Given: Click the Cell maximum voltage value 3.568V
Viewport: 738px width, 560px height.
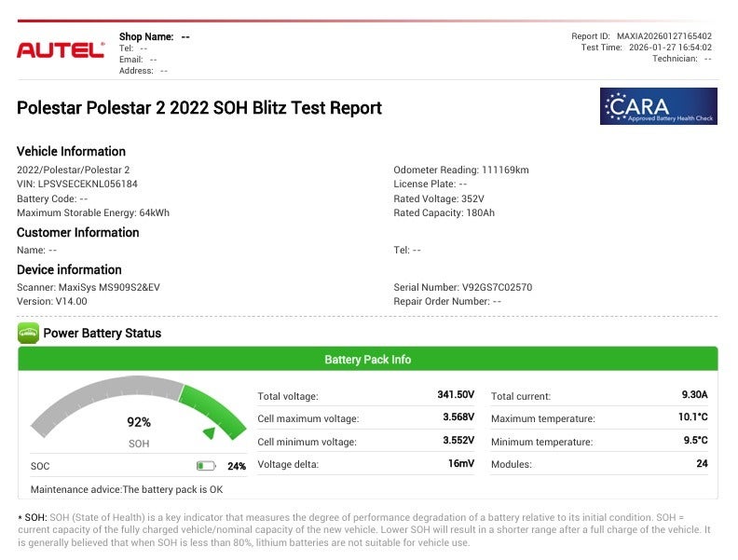Looking at the screenshot, I should 458,417.
